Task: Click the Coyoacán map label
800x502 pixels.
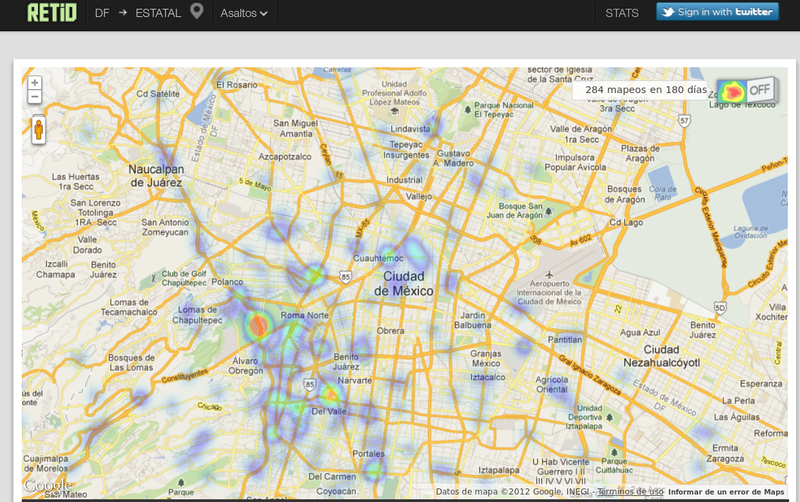Action: coord(336,491)
